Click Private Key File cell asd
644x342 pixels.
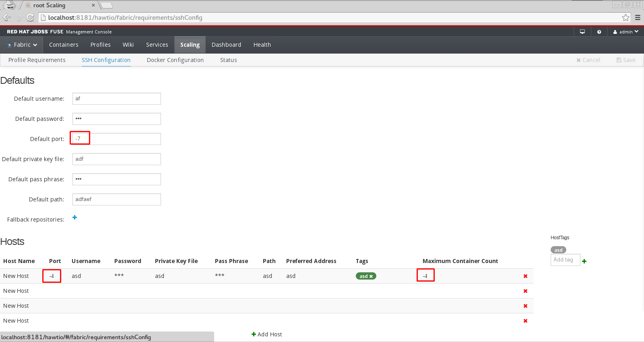pos(160,276)
